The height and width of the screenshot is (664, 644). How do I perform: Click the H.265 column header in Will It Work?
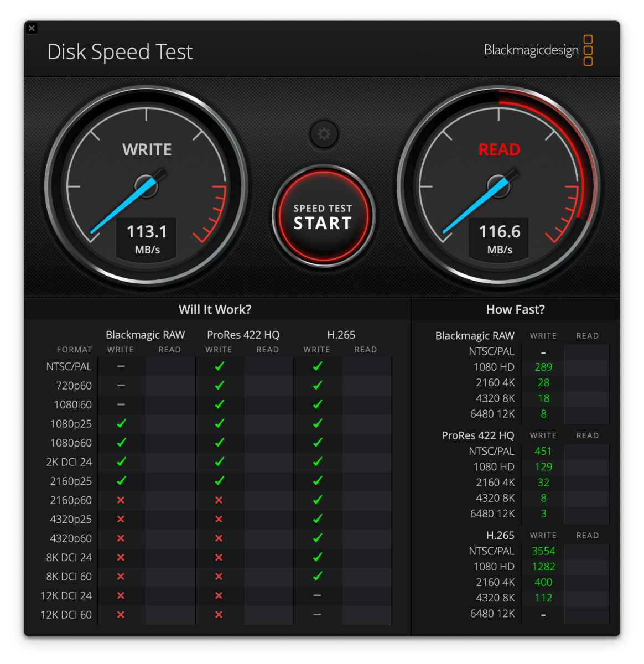click(341, 335)
